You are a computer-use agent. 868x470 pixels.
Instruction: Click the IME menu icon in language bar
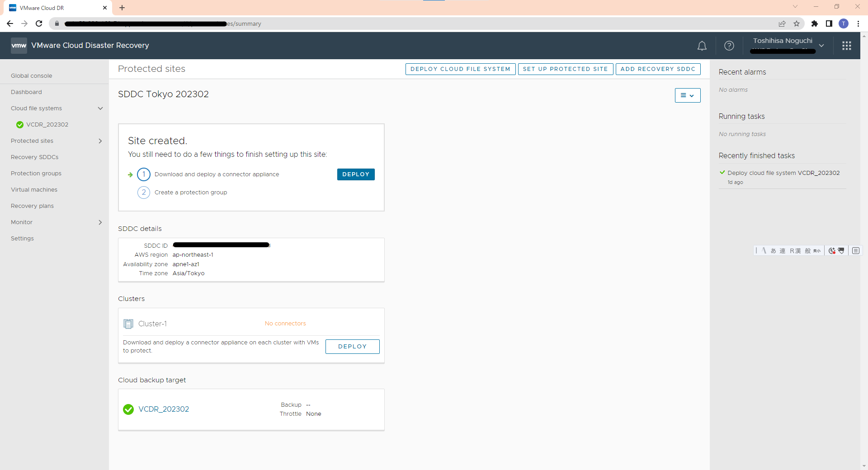tap(856, 251)
